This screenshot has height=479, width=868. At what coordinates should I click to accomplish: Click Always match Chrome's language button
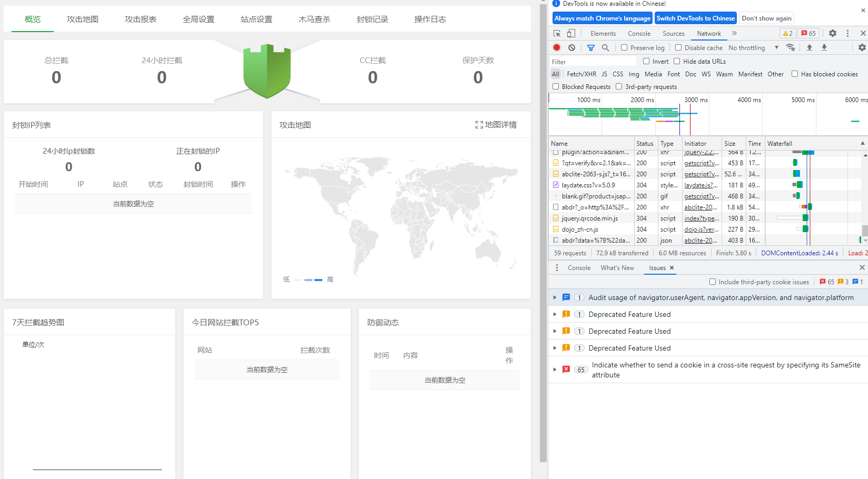tap(603, 18)
